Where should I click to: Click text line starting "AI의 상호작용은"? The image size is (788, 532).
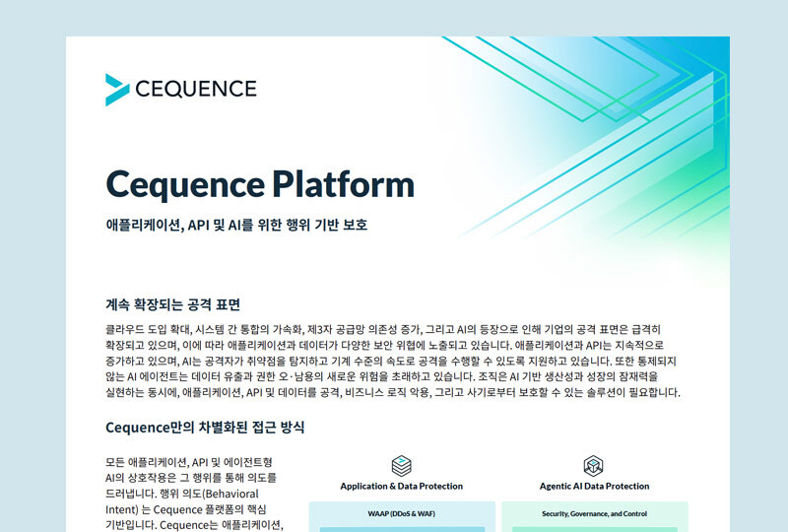[x=191, y=478]
